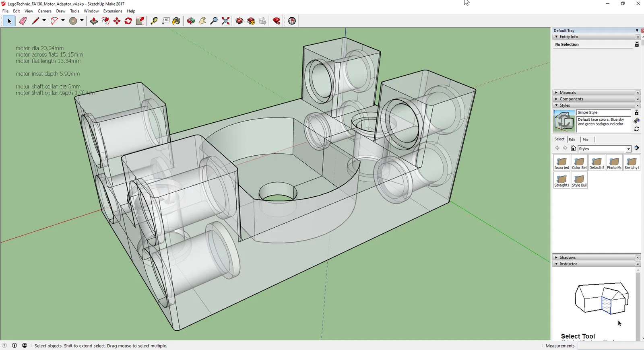This screenshot has height=350, width=644.
Task: Activate the Push/Pull tool
Action: point(94,21)
